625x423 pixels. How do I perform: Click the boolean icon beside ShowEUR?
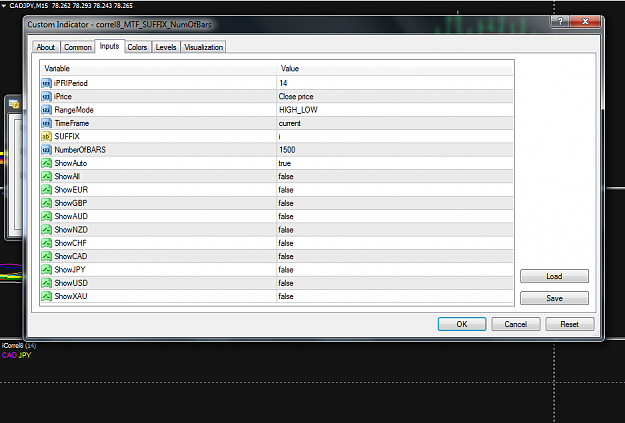pyautogui.click(x=47, y=190)
